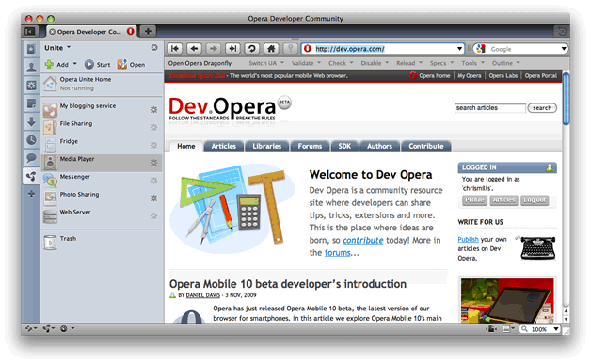This screenshot has width=591, height=364.
Task: Go back with the Back arrow
Action: [194, 49]
